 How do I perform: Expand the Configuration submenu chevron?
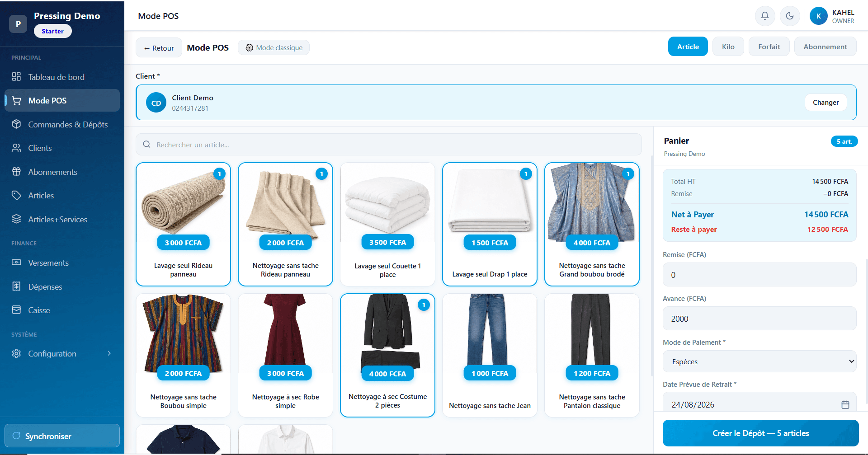coord(109,353)
